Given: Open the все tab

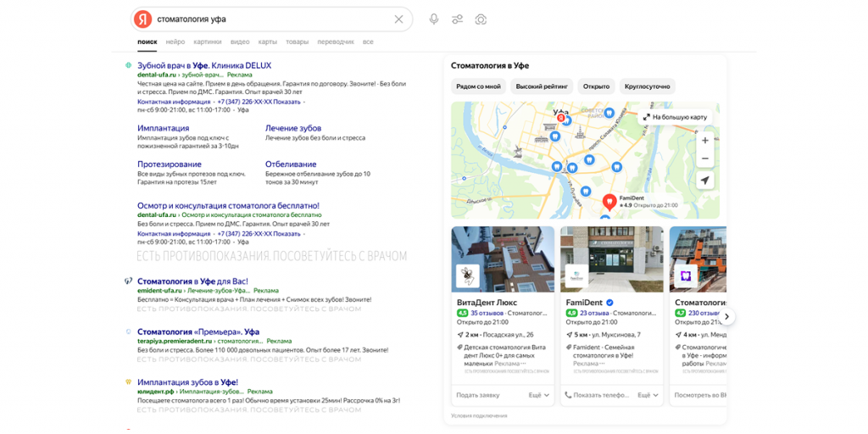Looking at the screenshot, I should click(x=368, y=42).
